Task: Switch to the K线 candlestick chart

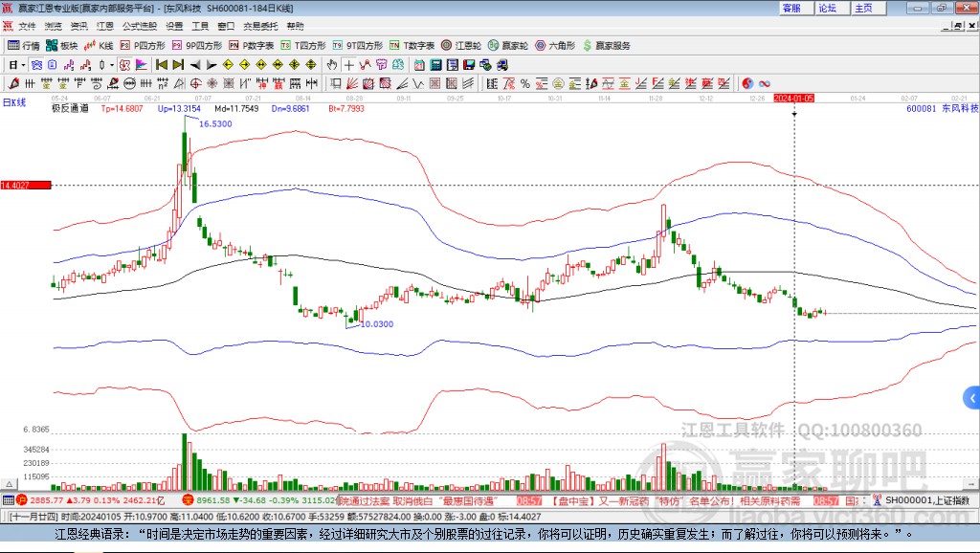Action: [x=100, y=45]
